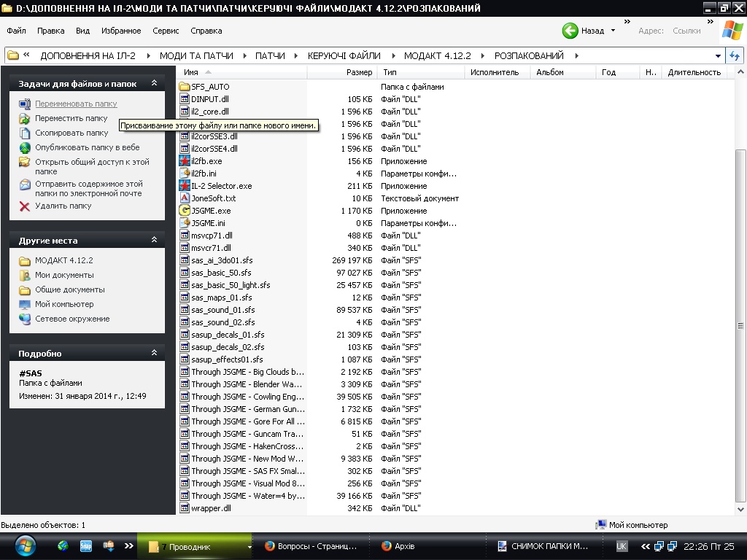Viewport: 747px width, 560px height.
Task: Expand breadcrumb arrow after РОЗПАКОВАНИЙ
Action: [576, 55]
